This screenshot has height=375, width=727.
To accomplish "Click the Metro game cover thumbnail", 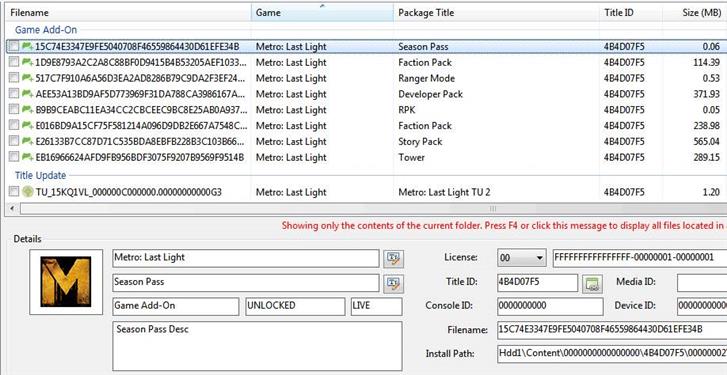I will click(x=65, y=282).
